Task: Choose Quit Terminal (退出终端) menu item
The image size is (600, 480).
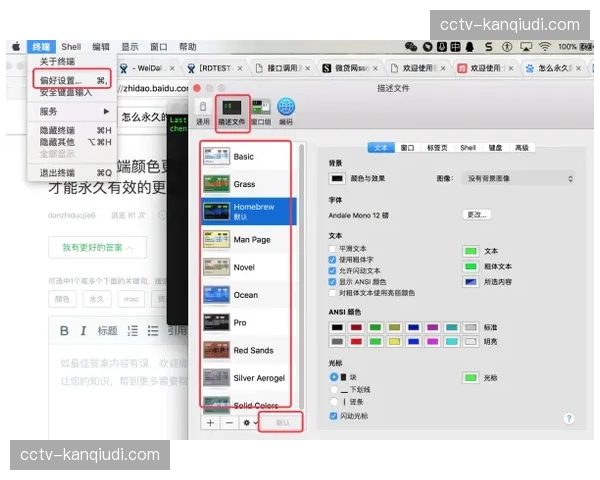Action: [72, 173]
